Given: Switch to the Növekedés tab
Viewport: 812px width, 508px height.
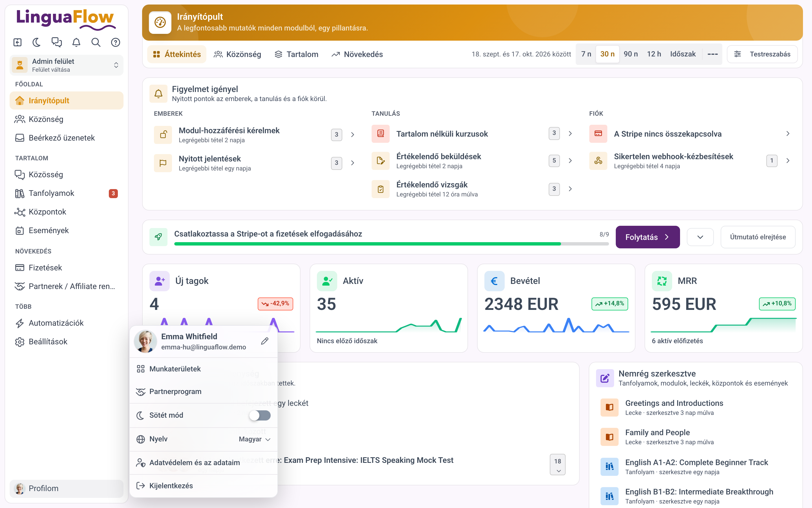Looking at the screenshot, I should click(357, 54).
